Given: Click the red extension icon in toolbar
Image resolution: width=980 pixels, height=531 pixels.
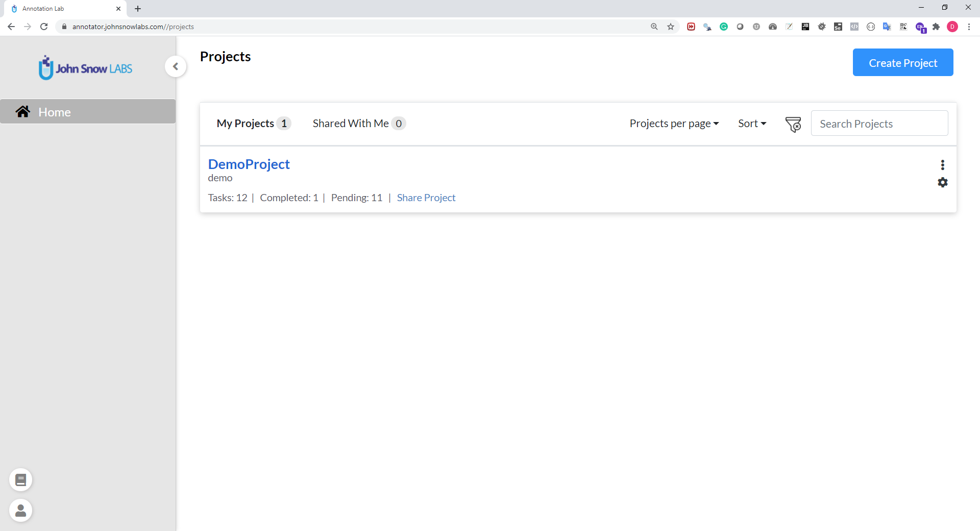Looking at the screenshot, I should click(x=691, y=27).
